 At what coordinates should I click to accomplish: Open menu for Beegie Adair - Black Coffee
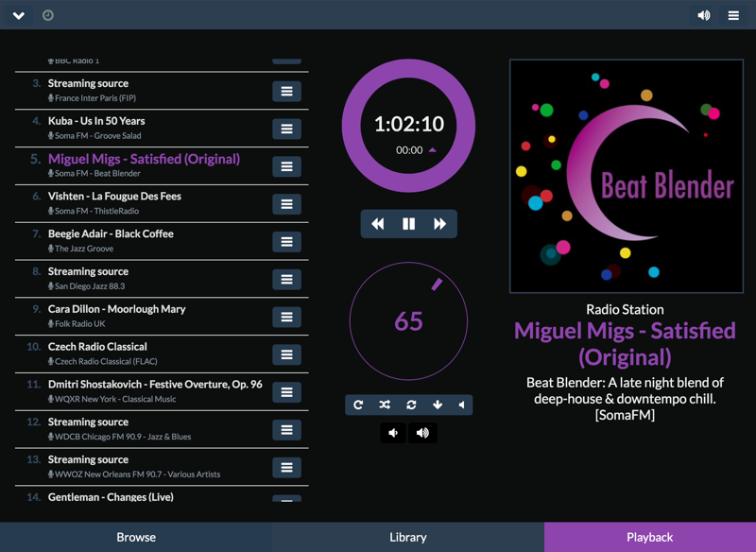pos(287,242)
